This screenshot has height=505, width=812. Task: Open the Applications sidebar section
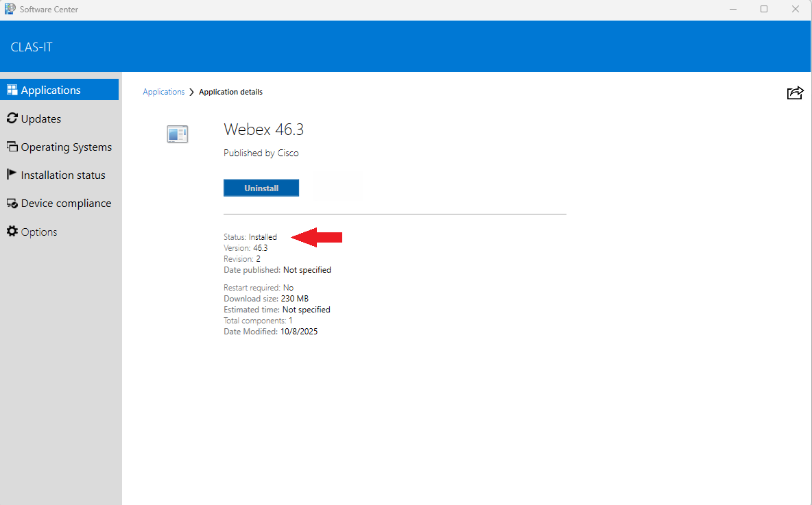coord(59,90)
